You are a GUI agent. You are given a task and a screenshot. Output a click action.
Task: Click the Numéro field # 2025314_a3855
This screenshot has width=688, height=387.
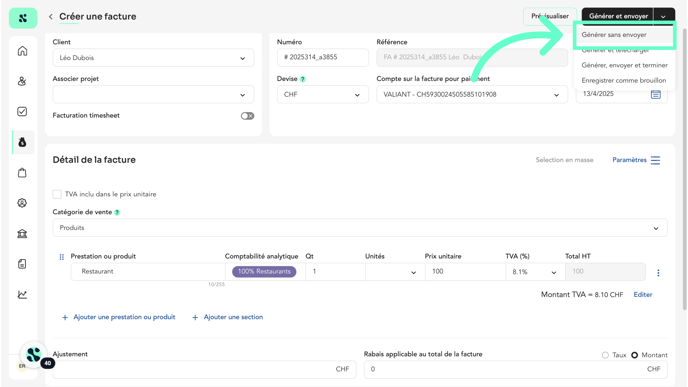pyautogui.click(x=322, y=57)
